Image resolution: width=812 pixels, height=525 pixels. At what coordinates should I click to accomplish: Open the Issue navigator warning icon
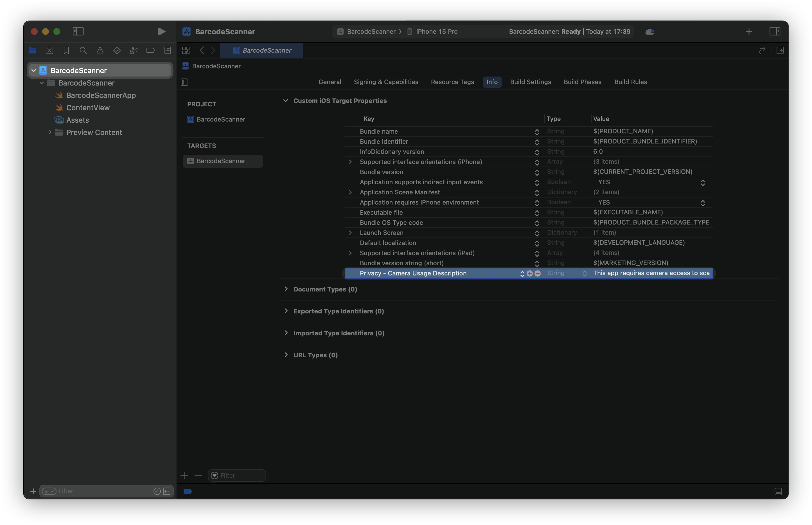(x=100, y=50)
